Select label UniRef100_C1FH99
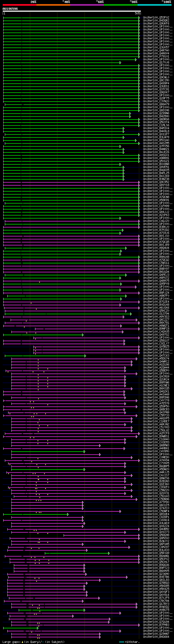 tap(156, 206)
